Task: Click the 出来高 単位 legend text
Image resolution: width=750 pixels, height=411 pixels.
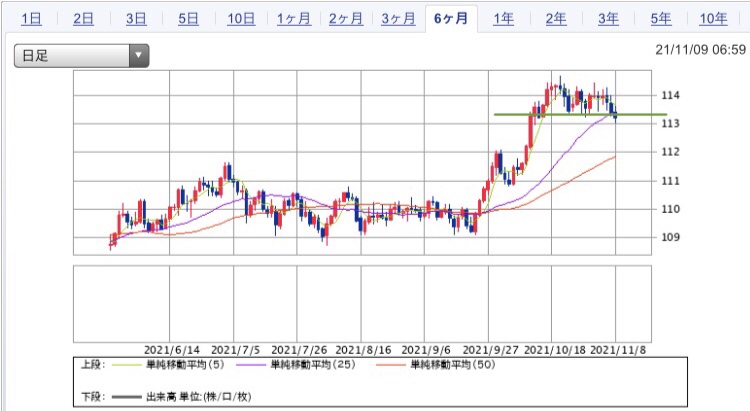Action: click(x=199, y=397)
